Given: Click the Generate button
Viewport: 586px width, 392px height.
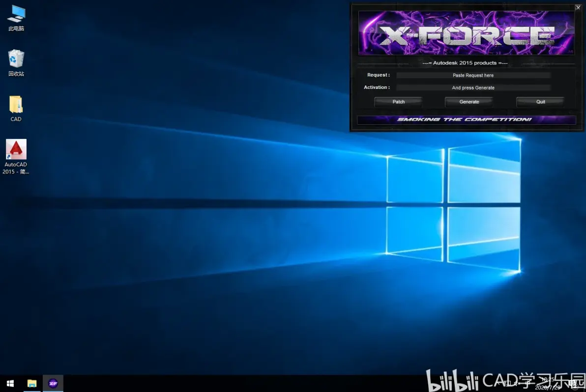Looking at the screenshot, I should [469, 102].
